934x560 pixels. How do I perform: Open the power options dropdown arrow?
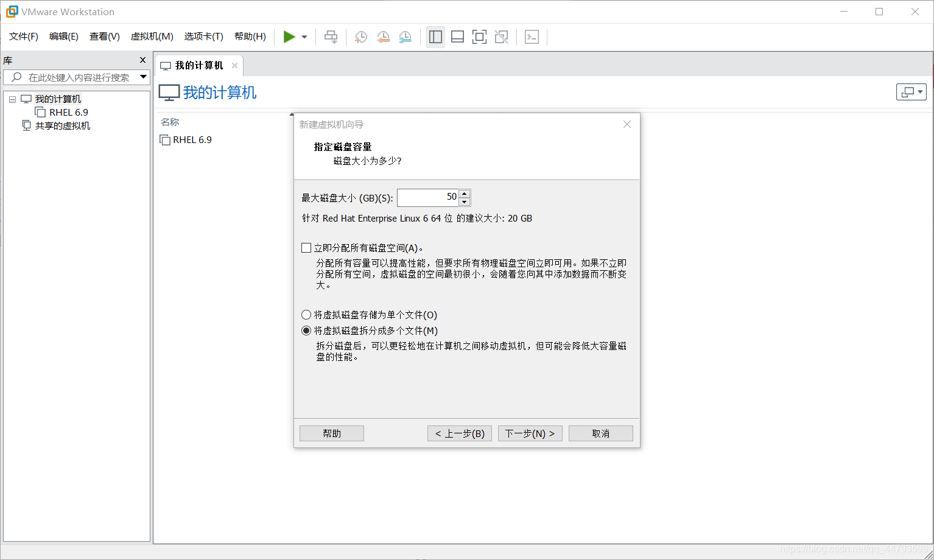(303, 37)
